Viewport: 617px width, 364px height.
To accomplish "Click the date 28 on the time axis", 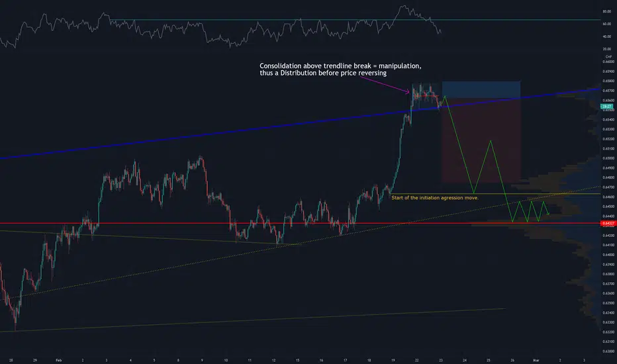I will pos(11,360).
